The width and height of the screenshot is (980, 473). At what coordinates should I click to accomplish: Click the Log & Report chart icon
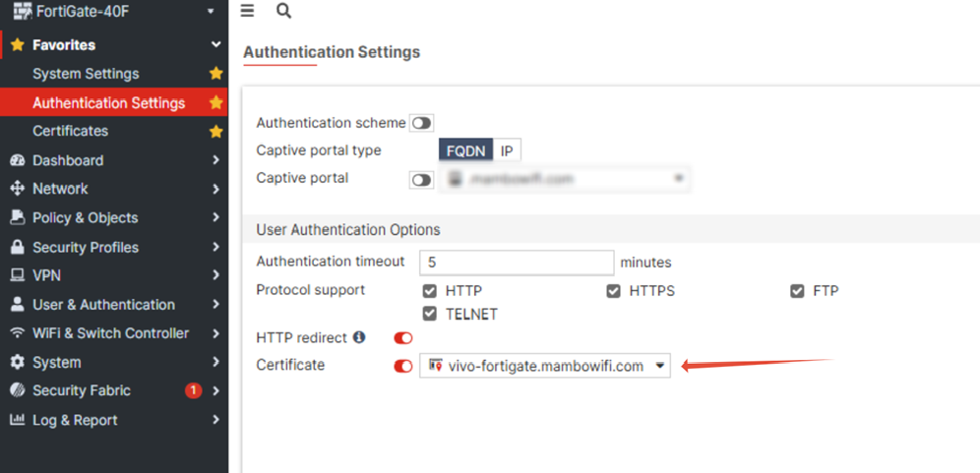17,420
